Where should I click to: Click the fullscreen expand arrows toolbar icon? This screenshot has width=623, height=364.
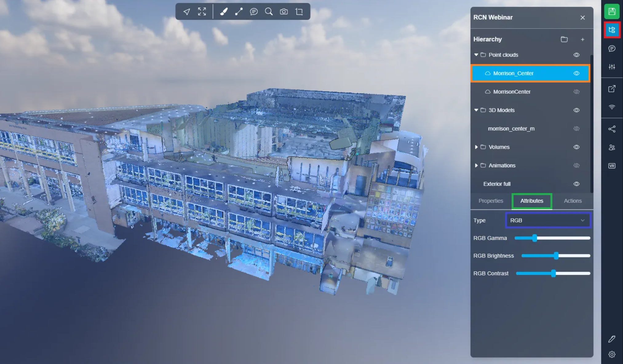(202, 12)
